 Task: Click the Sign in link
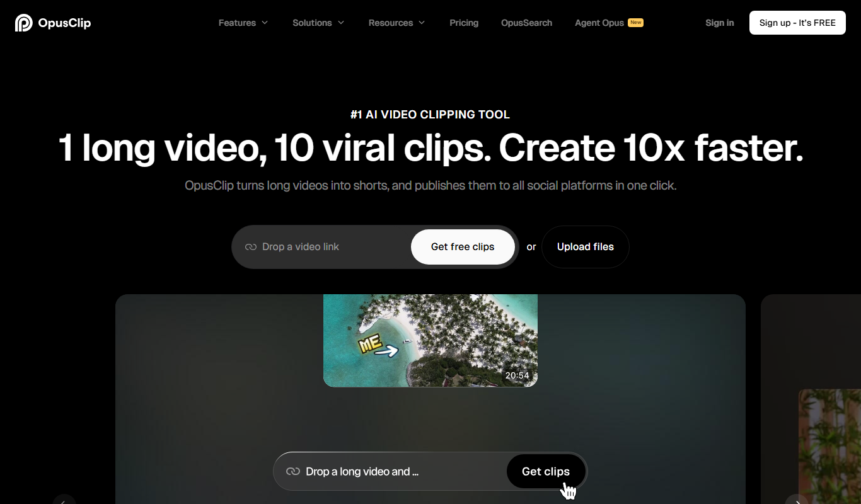(719, 23)
